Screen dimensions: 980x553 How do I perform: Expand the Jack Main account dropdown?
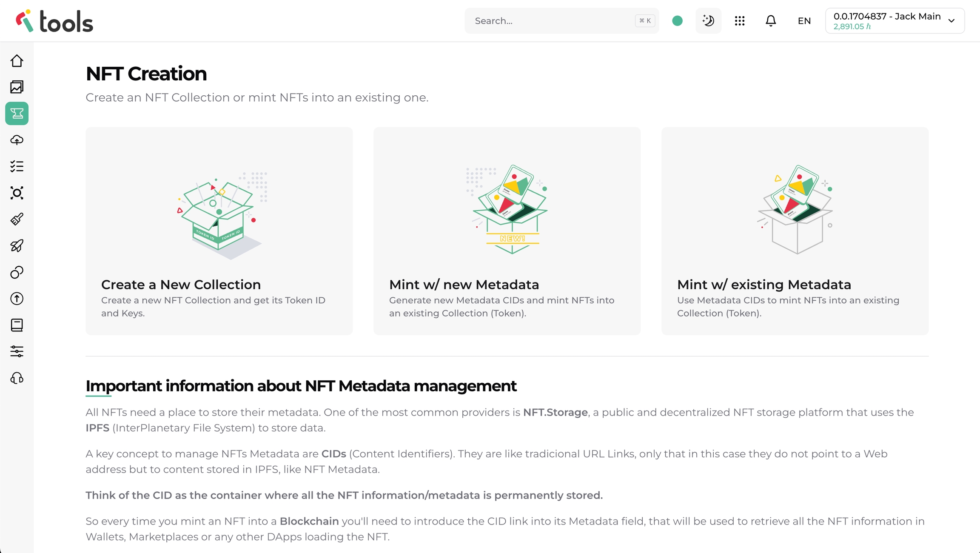tap(895, 21)
